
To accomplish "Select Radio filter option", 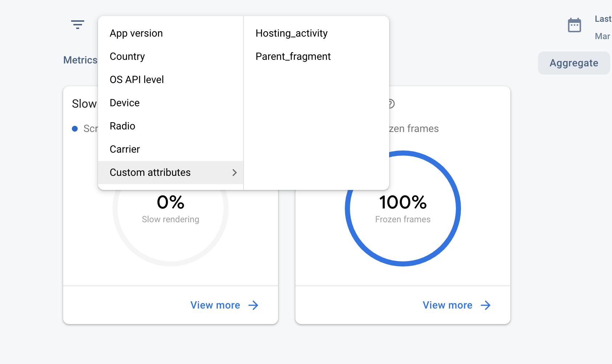I will (x=122, y=126).
